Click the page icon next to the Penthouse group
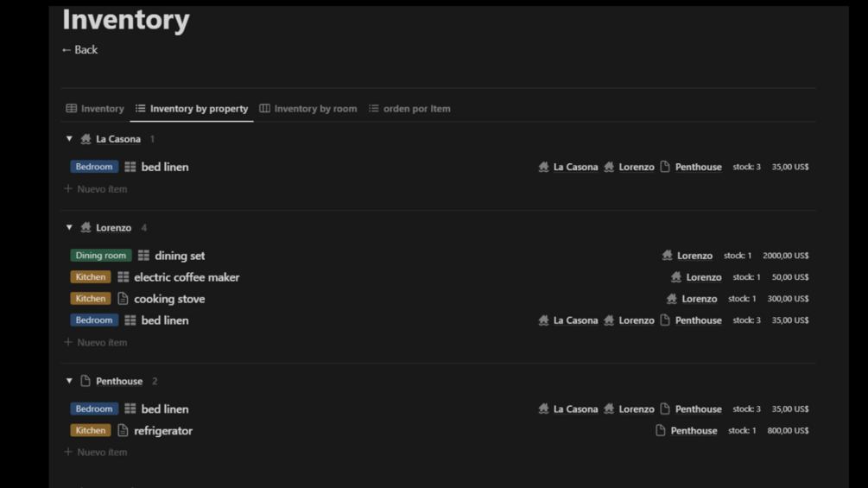 coord(86,381)
